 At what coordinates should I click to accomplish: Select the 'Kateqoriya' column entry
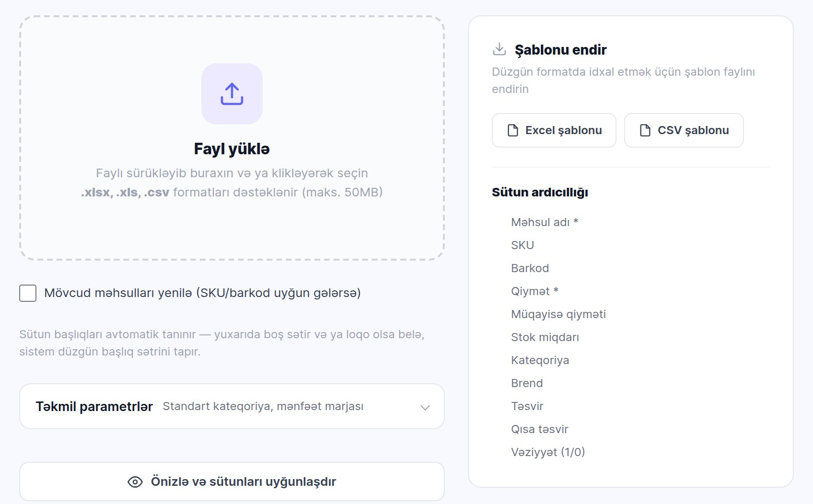[540, 360]
